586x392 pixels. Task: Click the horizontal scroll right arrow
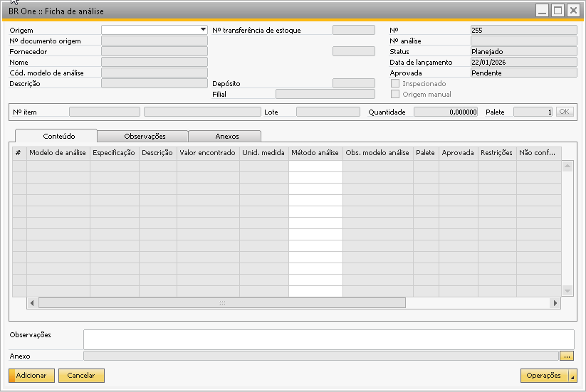pos(555,303)
